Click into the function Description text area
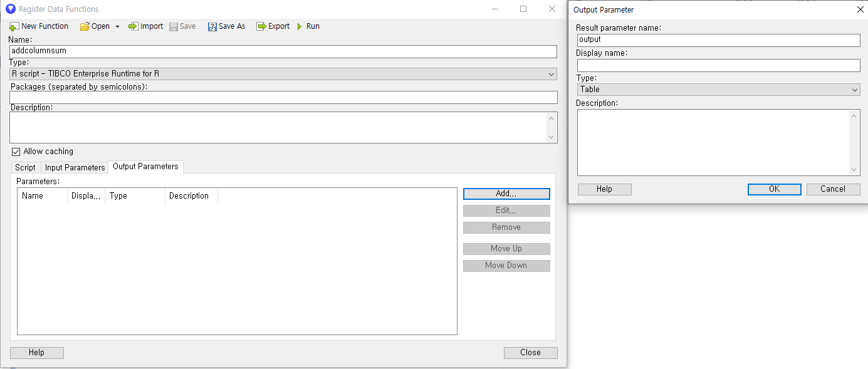The width and height of the screenshot is (868, 369). pyautogui.click(x=278, y=127)
